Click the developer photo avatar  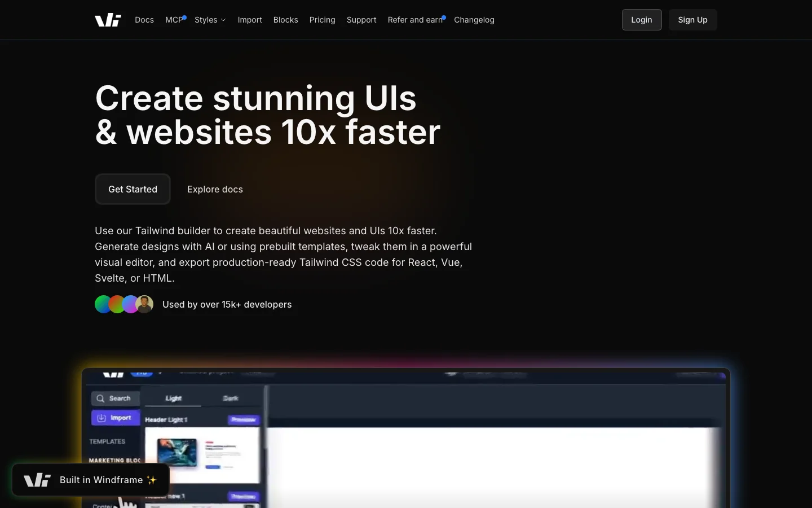[144, 304]
